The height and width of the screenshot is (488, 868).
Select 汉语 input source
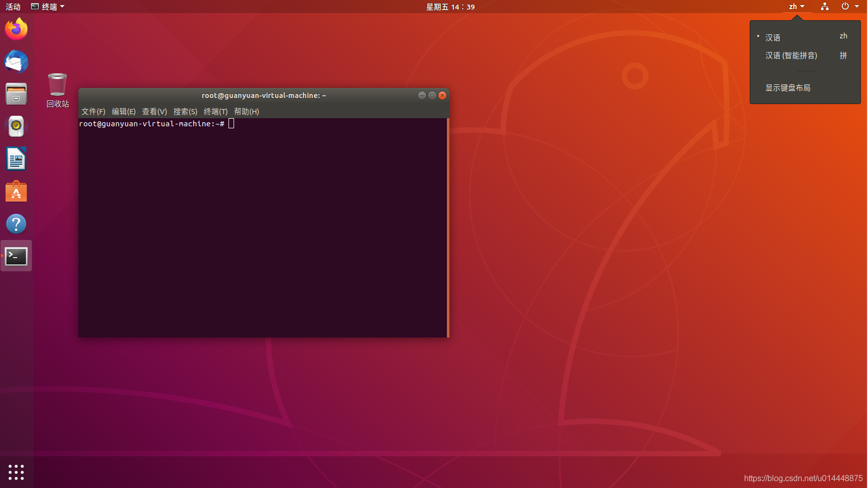[x=805, y=37]
